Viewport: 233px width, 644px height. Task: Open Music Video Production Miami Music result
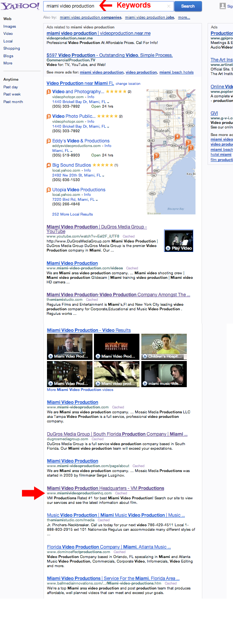tap(116, 515)
